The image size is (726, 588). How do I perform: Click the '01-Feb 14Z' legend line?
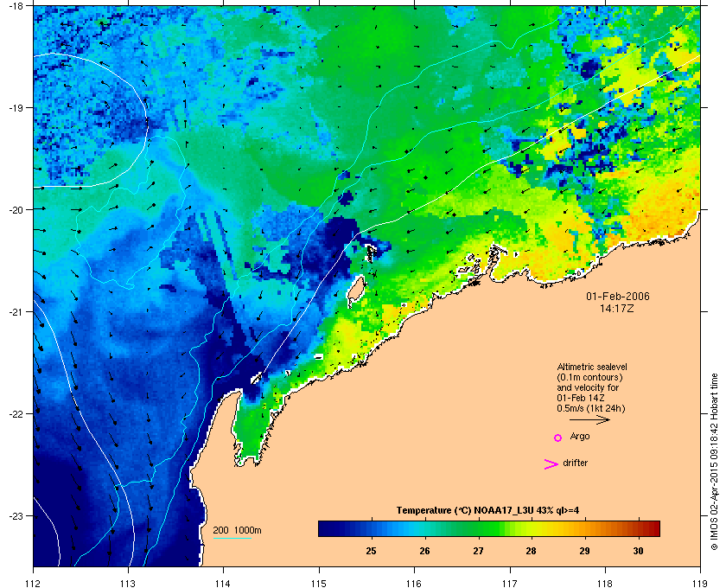point(581,398)
